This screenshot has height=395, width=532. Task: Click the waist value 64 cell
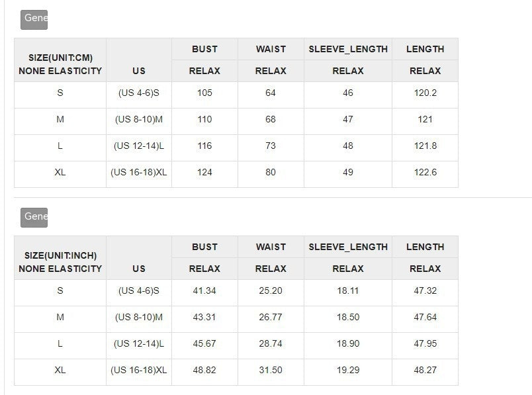[271, 93]
